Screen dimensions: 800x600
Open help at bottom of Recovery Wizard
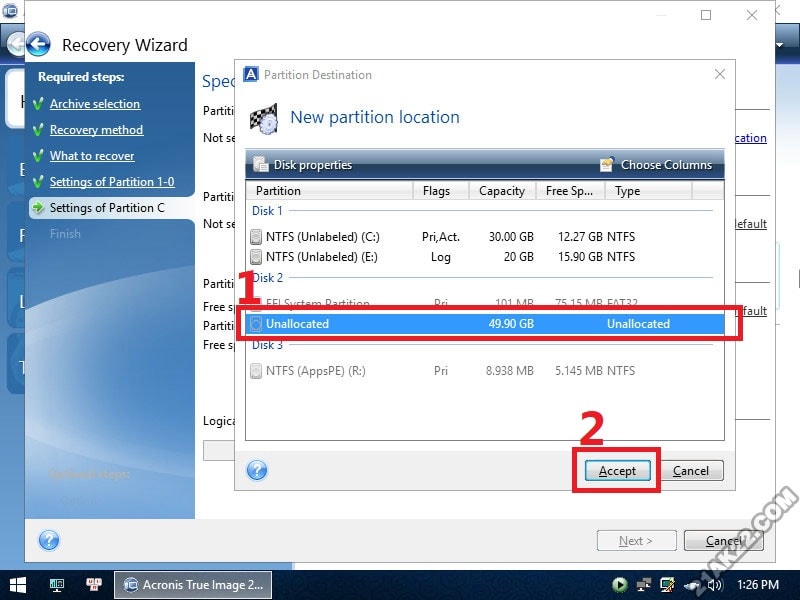point(49,540)
